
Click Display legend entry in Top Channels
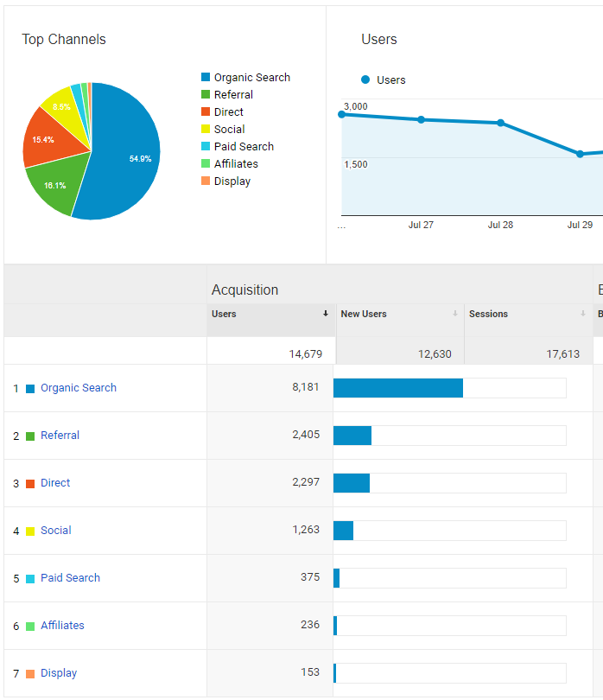click(x=225, y=181)
